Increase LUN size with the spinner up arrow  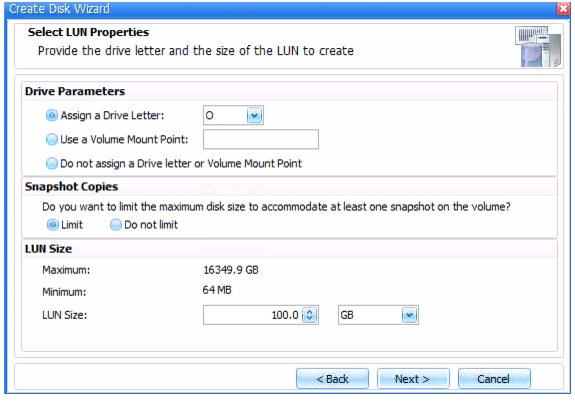click(310, 312)
